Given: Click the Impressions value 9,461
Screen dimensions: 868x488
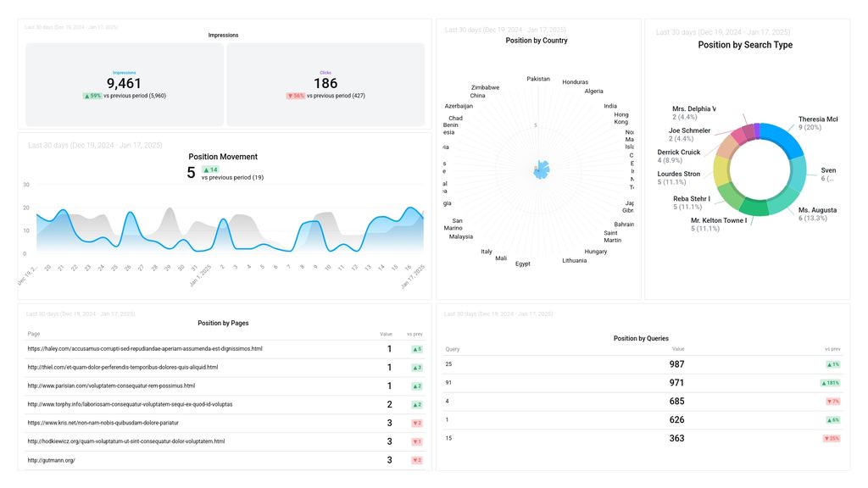Looking at the screenshot, I should point(124,84).
